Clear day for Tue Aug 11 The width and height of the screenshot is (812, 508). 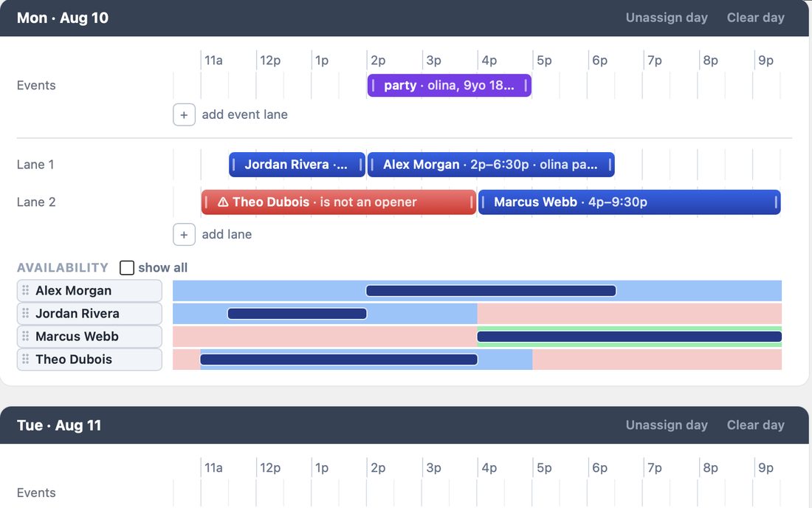[x=756, y=425]
